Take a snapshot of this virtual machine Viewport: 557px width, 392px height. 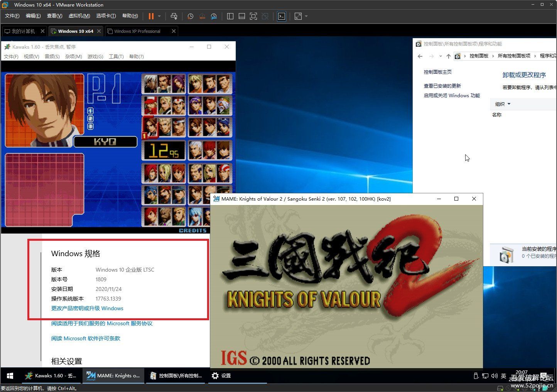pos(190,16)
